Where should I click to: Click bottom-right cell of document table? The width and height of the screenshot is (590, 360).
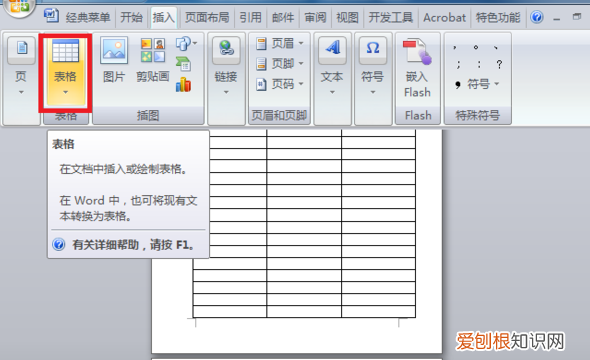click(378, 311)
